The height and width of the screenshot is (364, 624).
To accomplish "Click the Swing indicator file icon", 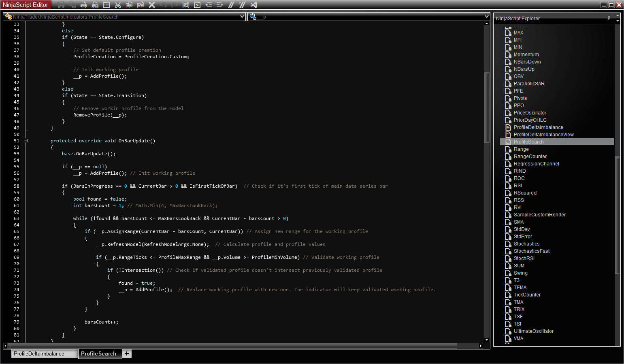I will tap(508, 273).
